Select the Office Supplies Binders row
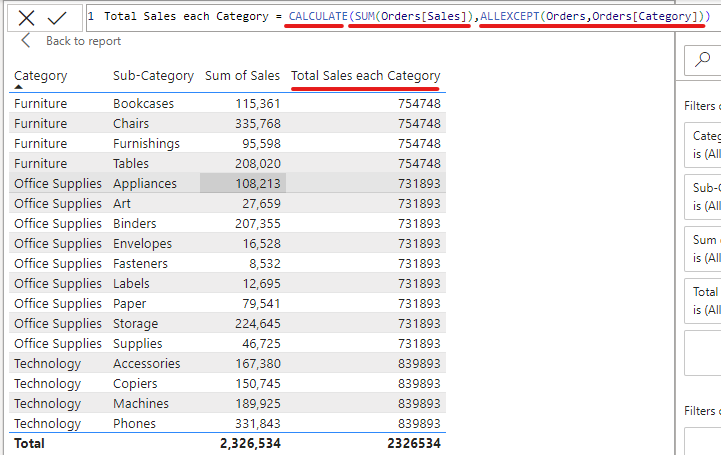 point(135,223)
